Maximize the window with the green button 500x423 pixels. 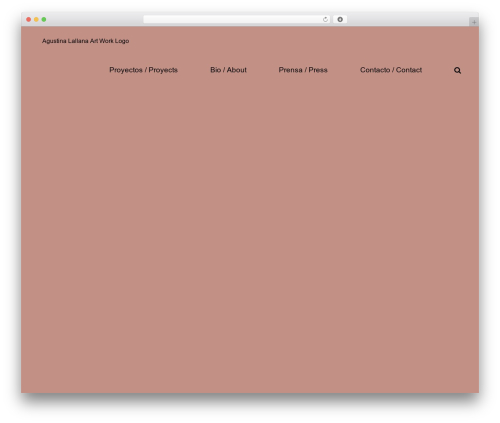44,19
